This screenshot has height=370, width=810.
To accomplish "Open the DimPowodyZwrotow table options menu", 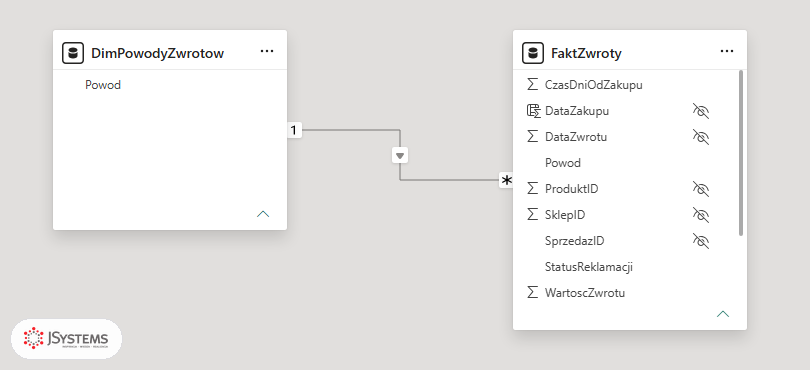I will click(x=267, y=51).
